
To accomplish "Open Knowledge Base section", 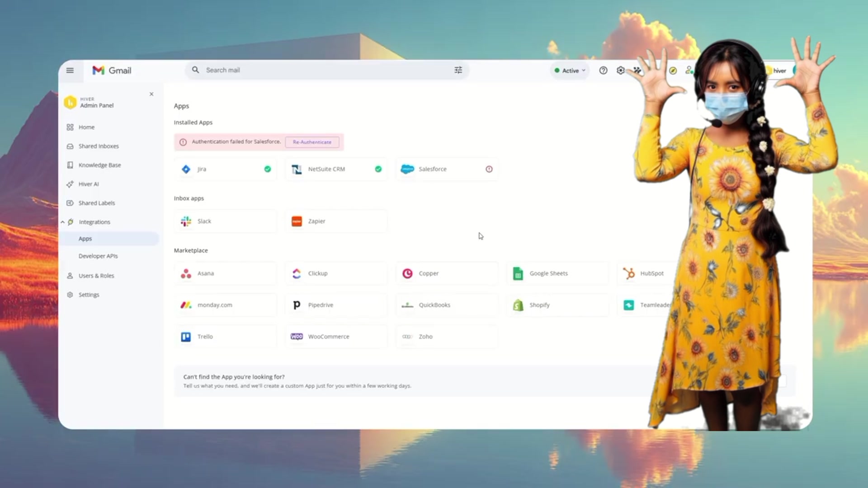I will (x=99, y=165).
